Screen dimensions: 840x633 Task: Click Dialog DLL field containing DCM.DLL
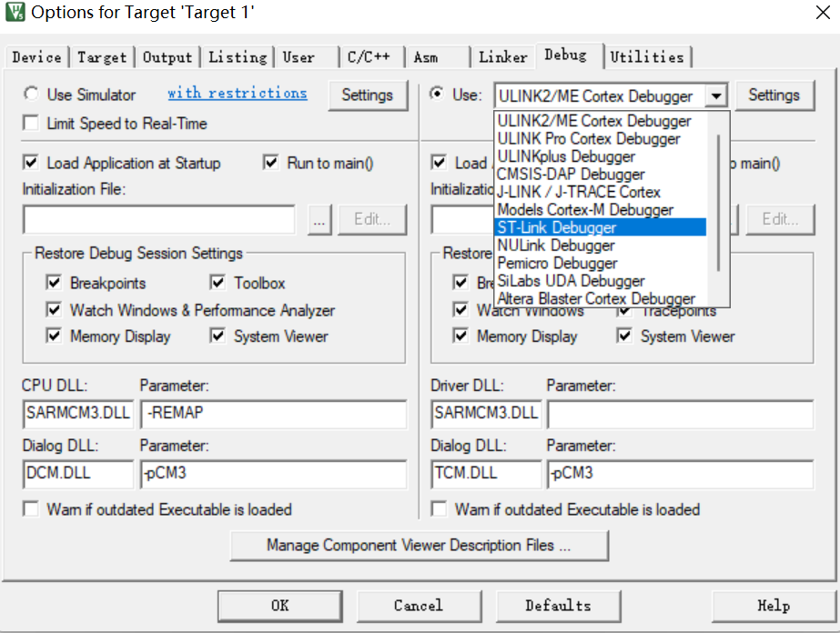(x=78, y=474)
